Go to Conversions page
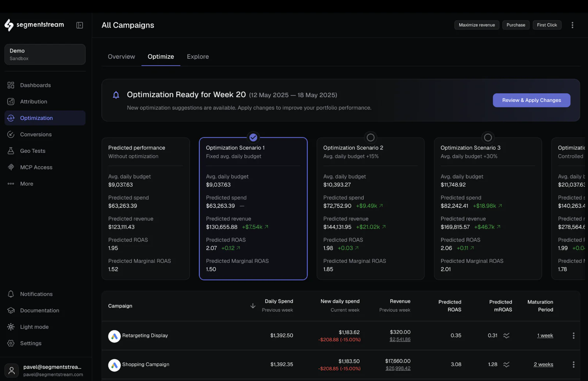 pyautogui.click(x=45, y=134)
